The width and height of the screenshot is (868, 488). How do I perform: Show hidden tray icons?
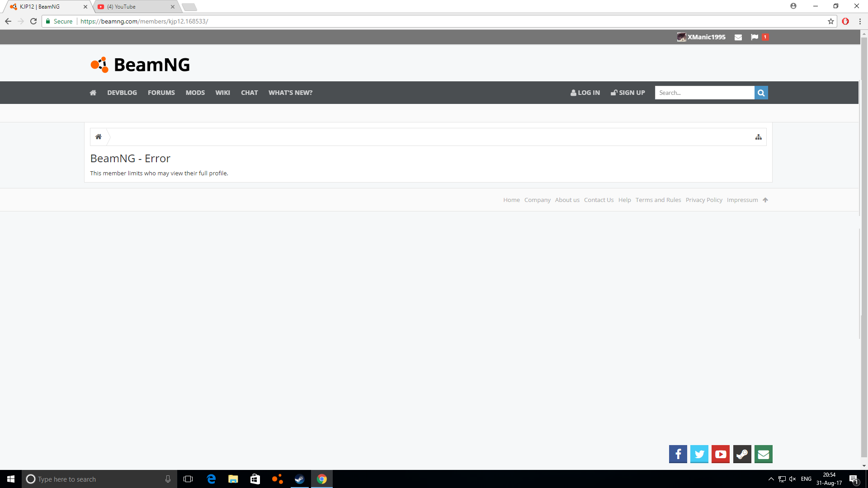tap(771, 479)
